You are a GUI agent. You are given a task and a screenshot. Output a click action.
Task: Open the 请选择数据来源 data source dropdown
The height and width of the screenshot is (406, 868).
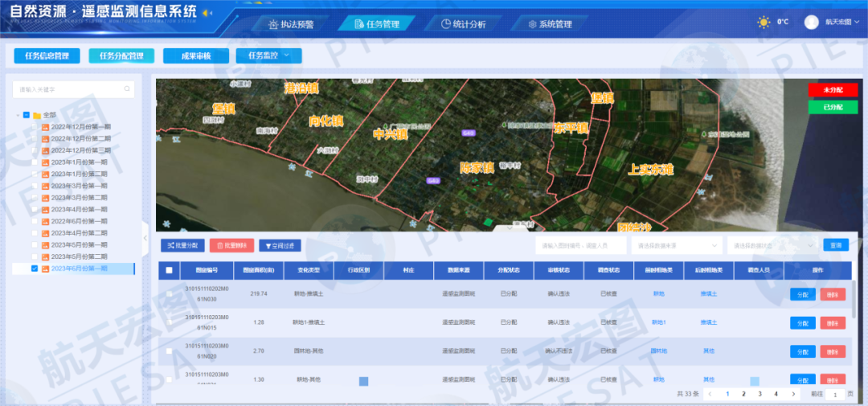click(x=678, y=245)
